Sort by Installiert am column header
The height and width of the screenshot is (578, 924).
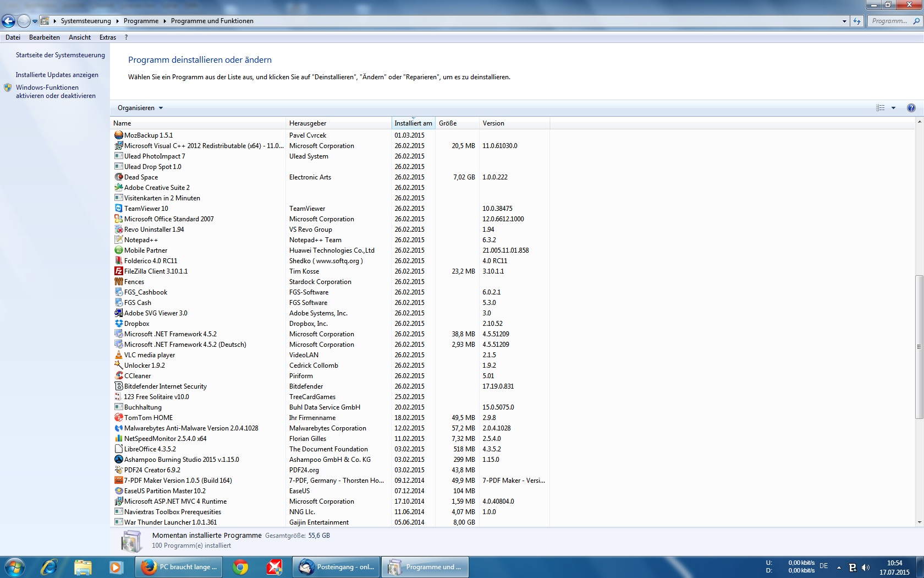(x=413, y=123)
